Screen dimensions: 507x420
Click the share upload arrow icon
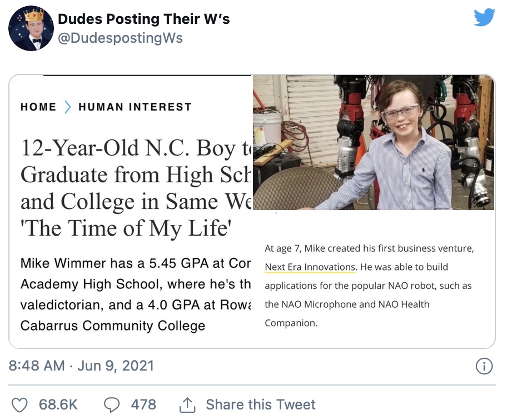click(187, 405)
